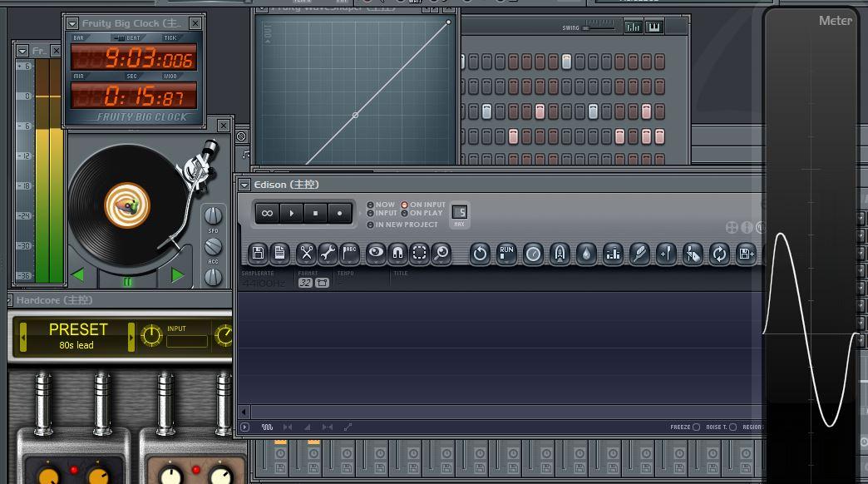
Task: Click the Hardcore INPUT knob
Action: (x=151, y=336)
